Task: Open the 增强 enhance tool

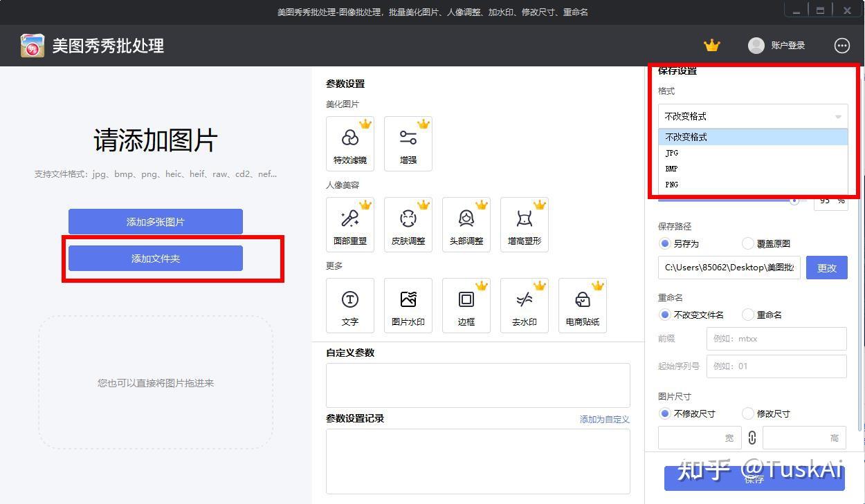Action: (x=408, y=144)
